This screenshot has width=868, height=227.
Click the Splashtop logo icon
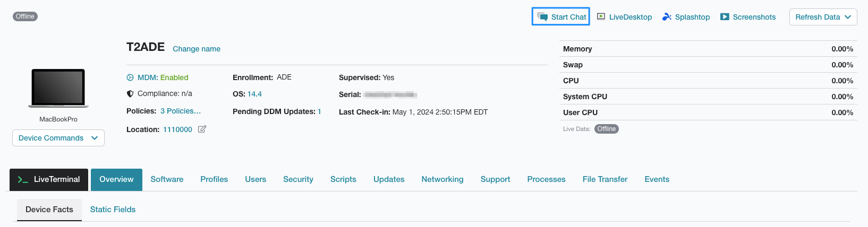click(x=667, y=17)
